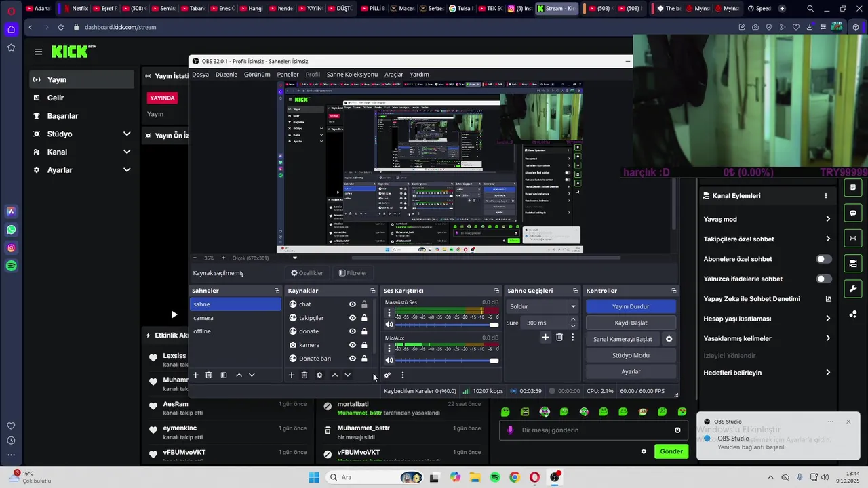
Task: Select camera scene in Sahneler list
Action: [235, 318]
